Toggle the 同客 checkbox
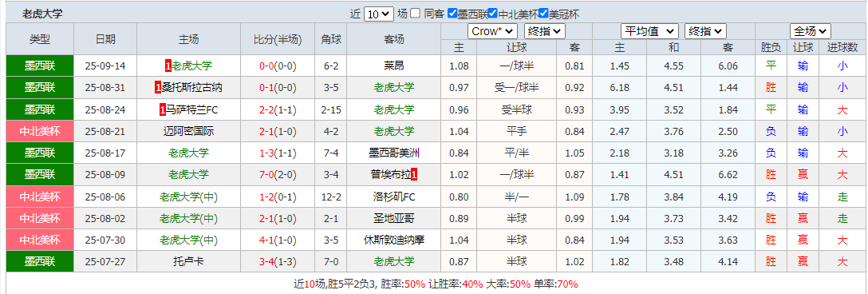This screenshot has width=868, height=294. tap(416, 14)
